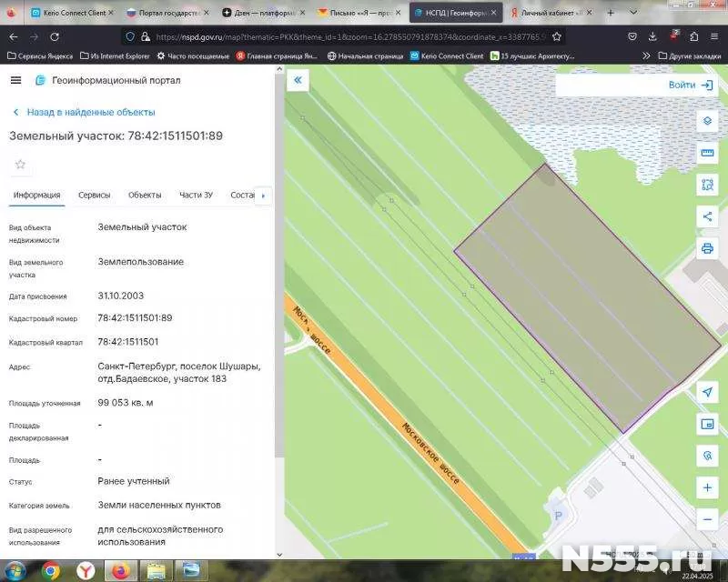Collapse the left info panel
This screenshot has height=582, width=728.
[298, 80]
